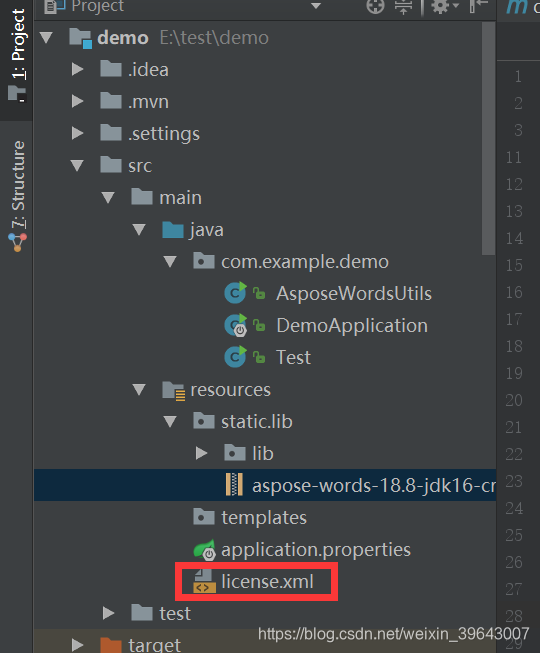This screenshot has width=540, height=653.
Task: Click the blue java source root icon
Action: click(x=173, y=230)
